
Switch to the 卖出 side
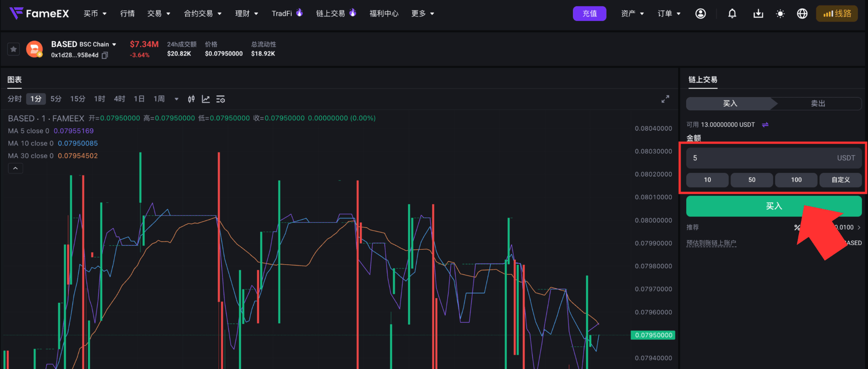[818, 103]
